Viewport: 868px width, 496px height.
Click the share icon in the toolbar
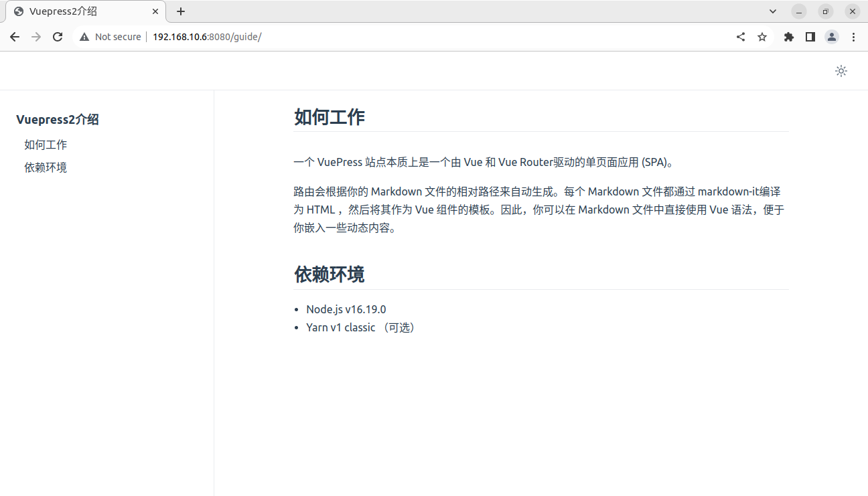click(x=740, y=37)
